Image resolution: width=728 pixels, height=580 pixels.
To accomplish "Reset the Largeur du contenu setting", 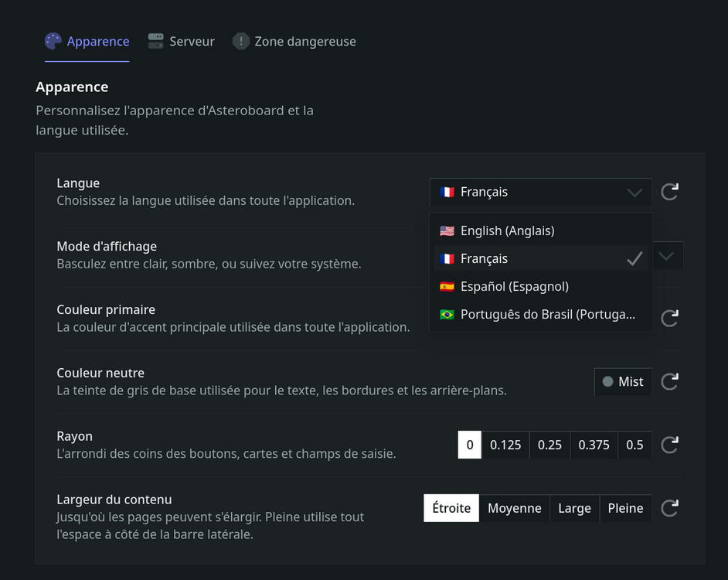I will coord(669,508).
